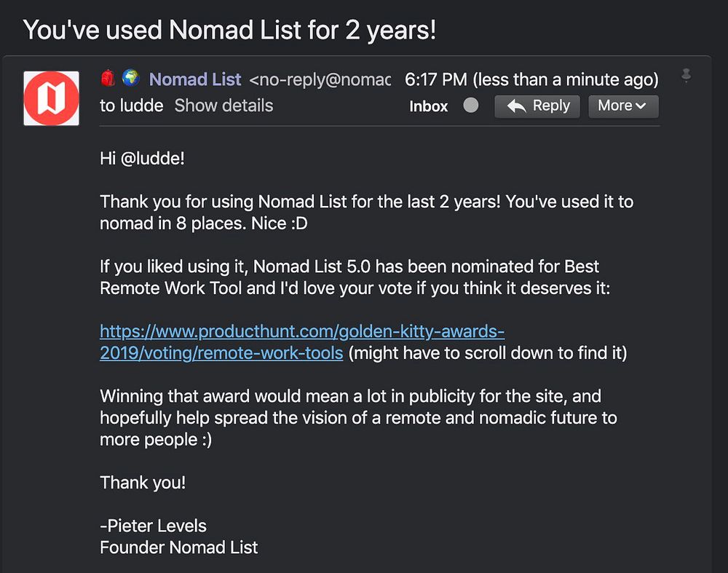The height and width of the screenshot is (573, 728).
Task: Click the globe emoji before sender name
Action: coord(130,78)
